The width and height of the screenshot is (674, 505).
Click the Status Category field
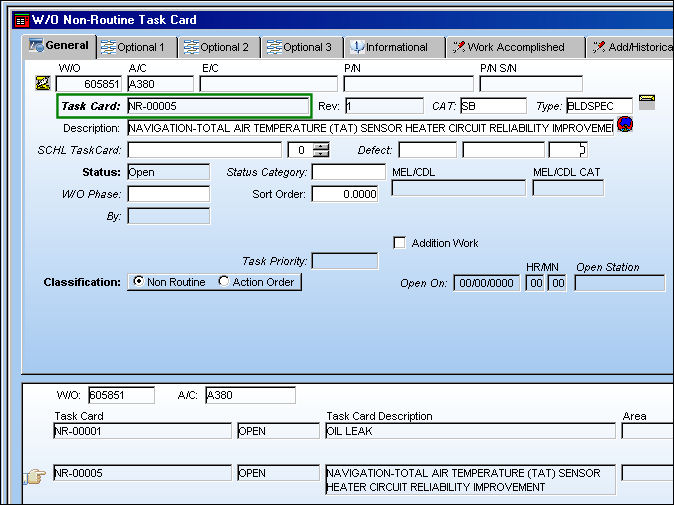349,172
